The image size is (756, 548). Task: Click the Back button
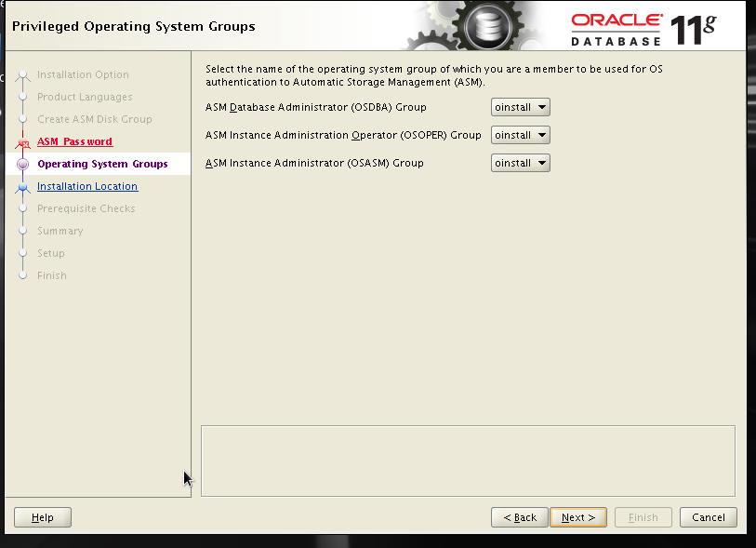[x=519, y=517]
